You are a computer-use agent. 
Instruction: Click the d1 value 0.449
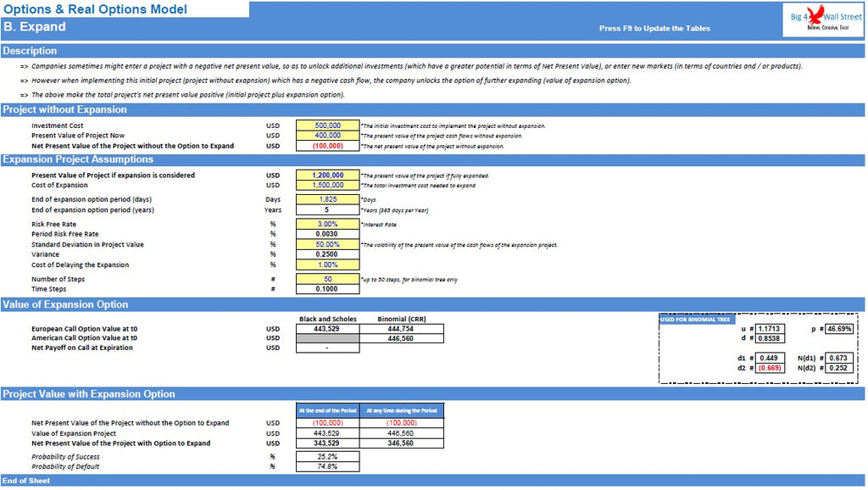pos(770,359)
